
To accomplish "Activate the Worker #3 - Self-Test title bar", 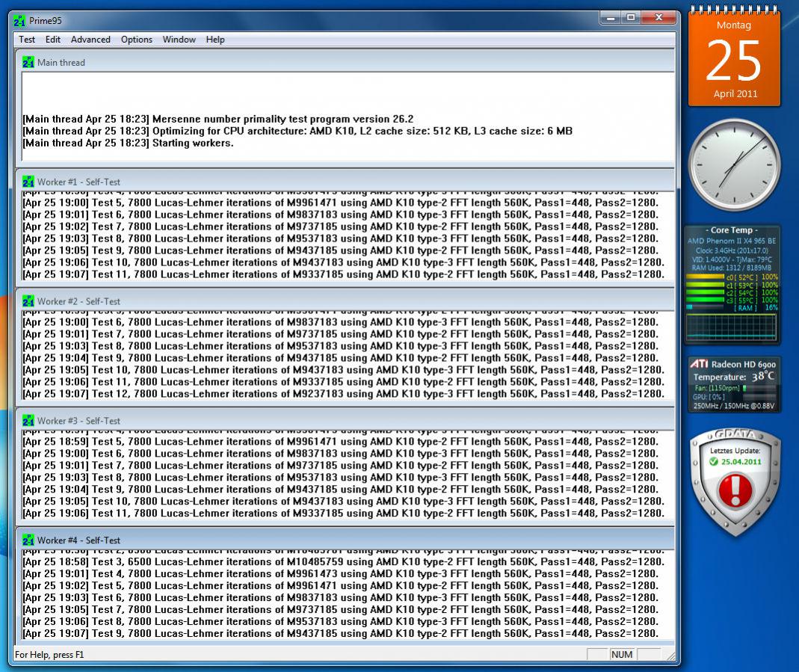I will (x=345, y=421).
